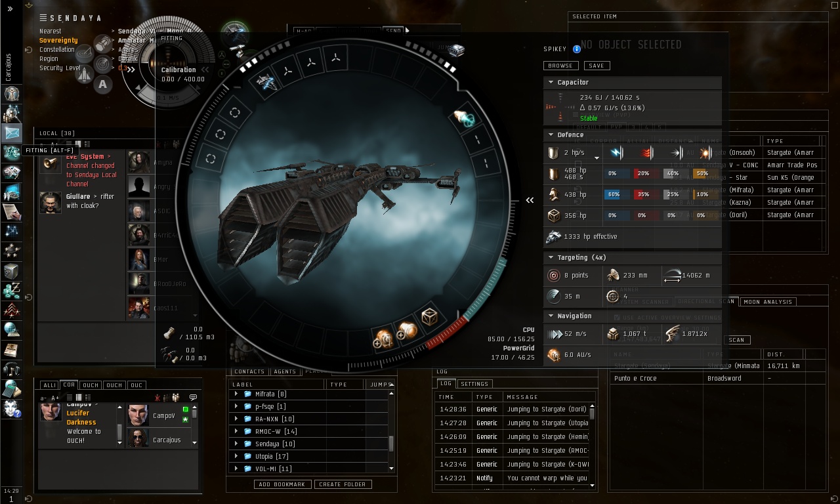Expand the Sendaya [10] bookmark folder
Screen dimensions: 840x504
click(236, 444)
